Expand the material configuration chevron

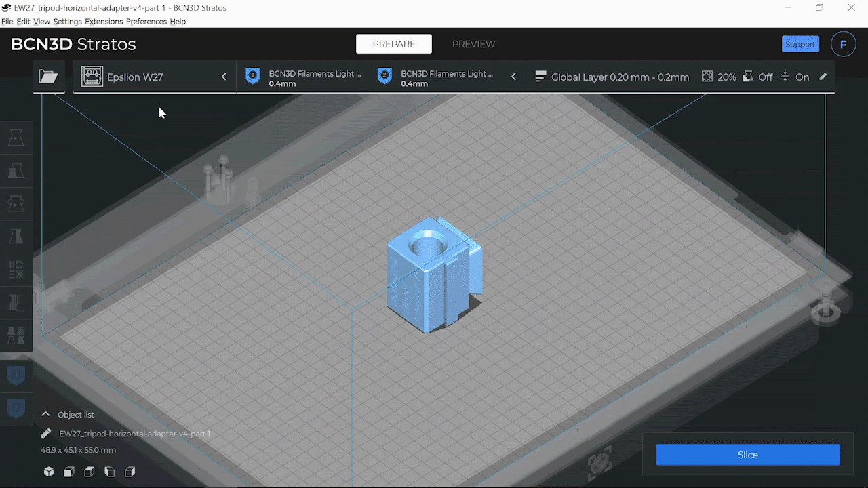tap(513, 77)
